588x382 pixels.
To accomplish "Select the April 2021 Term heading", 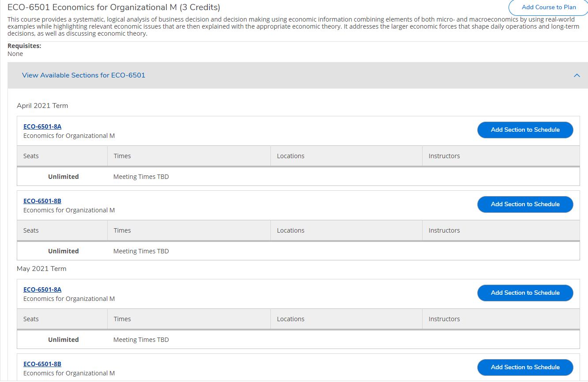I will [42, 106].
